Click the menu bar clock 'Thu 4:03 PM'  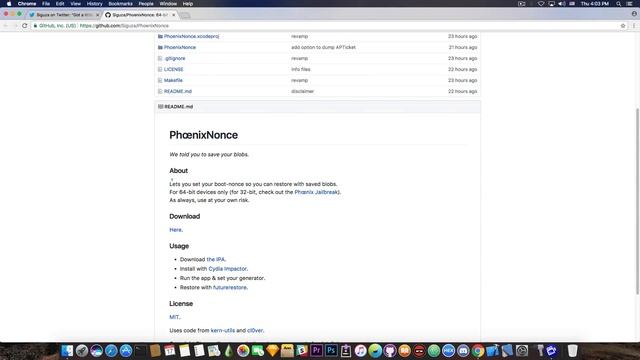pyautogui.click(x=595, y=4)
